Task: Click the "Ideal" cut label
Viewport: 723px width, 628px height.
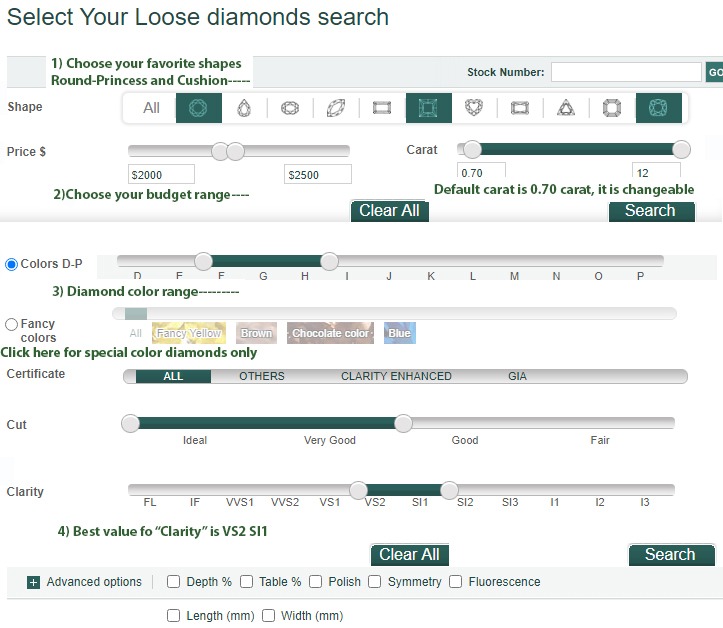Action: tap(195, 440)
